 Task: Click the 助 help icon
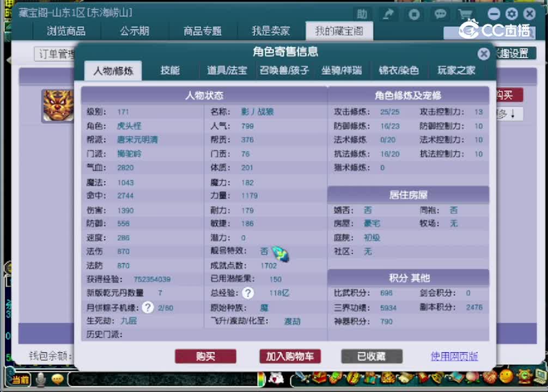coord(363,15)
